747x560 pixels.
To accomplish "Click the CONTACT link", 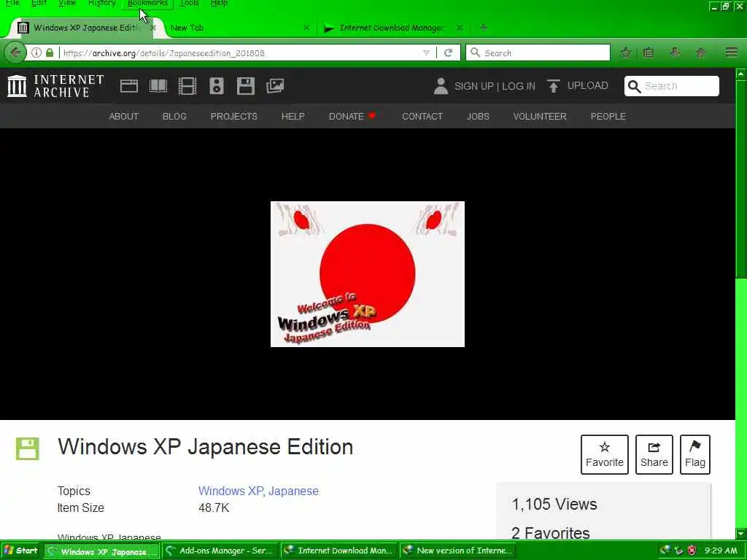I will pos(422,116).
